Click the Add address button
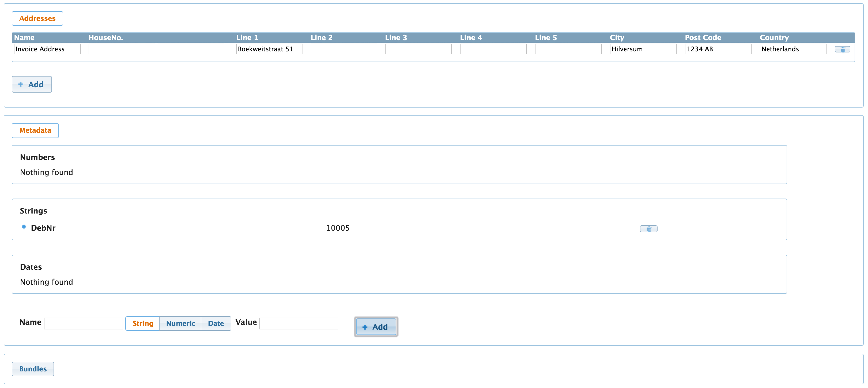 (x=32, y=84)
